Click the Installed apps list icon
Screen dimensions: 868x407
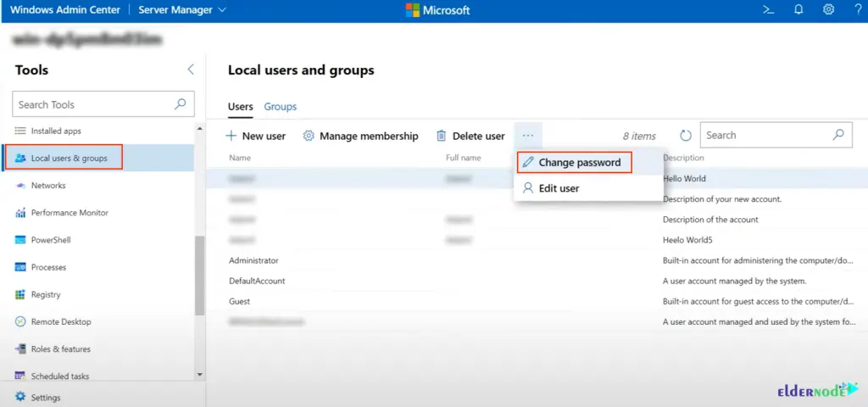coord(20,131)
